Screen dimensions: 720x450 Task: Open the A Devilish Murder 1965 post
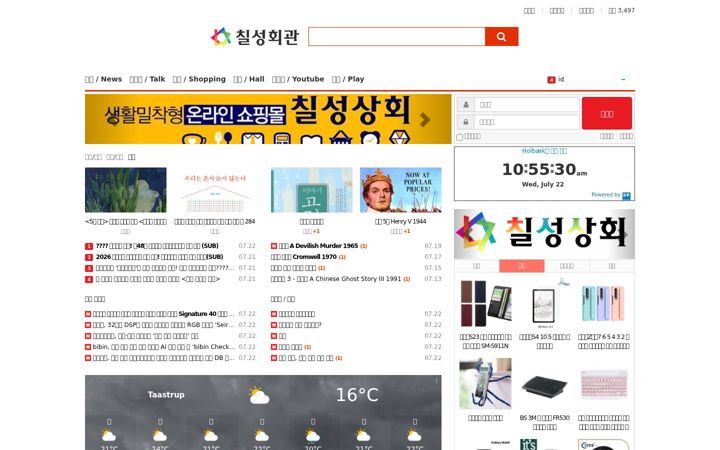point(318,246)
